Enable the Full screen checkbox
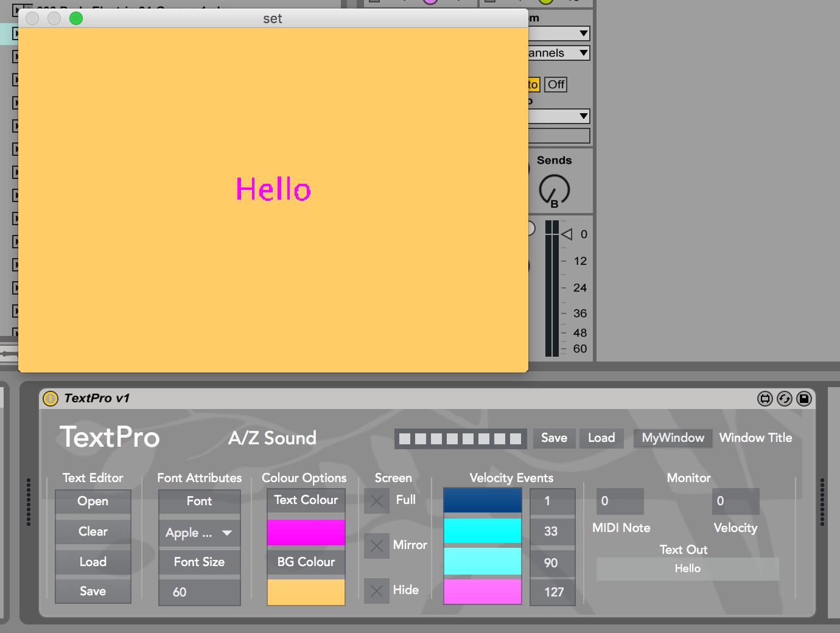Viewport: 840px width, 633px height. pos(377,501)
